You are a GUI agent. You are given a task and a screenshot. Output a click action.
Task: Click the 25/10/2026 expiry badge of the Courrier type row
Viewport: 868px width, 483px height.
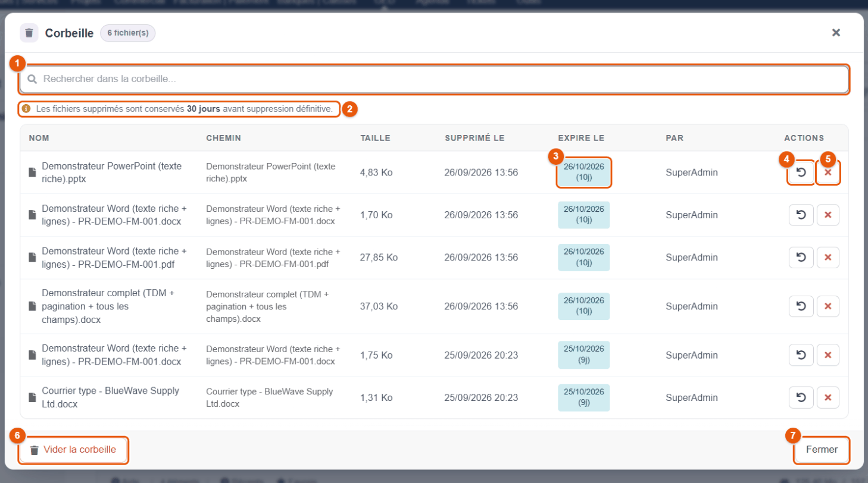tap(583, 397)
